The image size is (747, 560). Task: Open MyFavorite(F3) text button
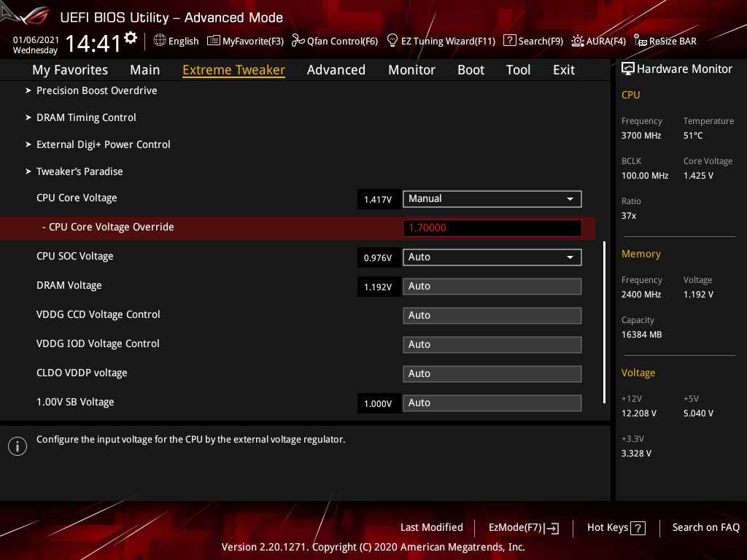tap(253, 41)
